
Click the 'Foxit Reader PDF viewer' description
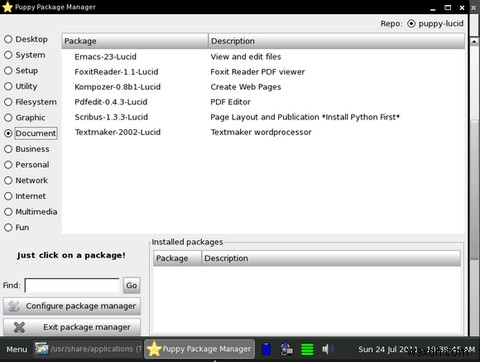click(x=257, y=72)
